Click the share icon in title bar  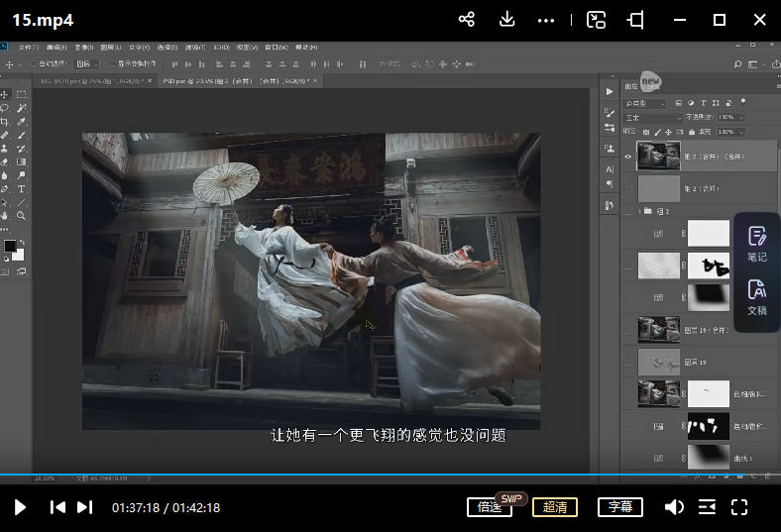click(467, 20)
